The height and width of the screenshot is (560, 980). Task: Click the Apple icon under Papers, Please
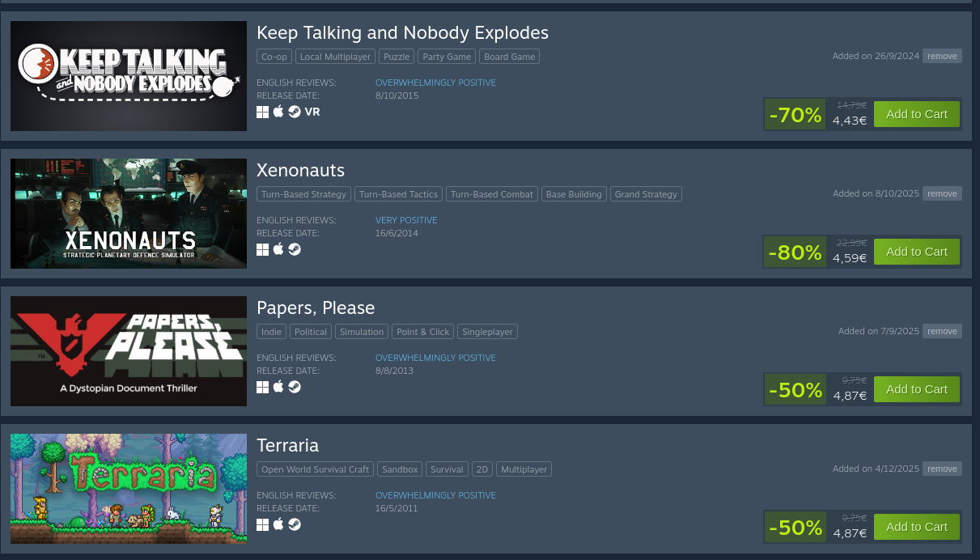click(278, 387)
